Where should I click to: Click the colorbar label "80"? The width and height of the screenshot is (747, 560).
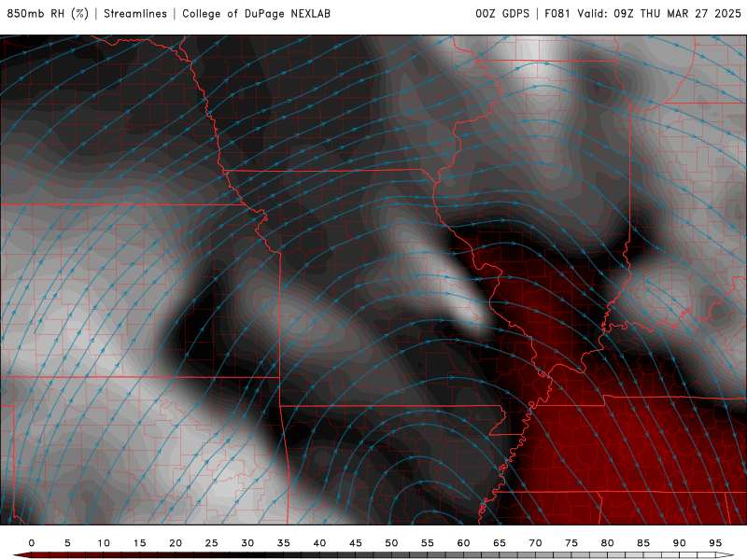pyautogui.click(x=608, y=543)
